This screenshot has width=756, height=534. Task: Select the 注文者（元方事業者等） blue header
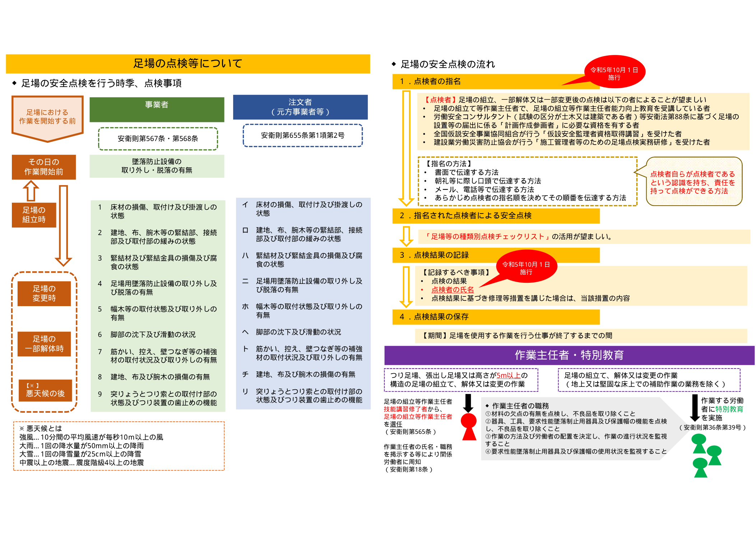300,107
